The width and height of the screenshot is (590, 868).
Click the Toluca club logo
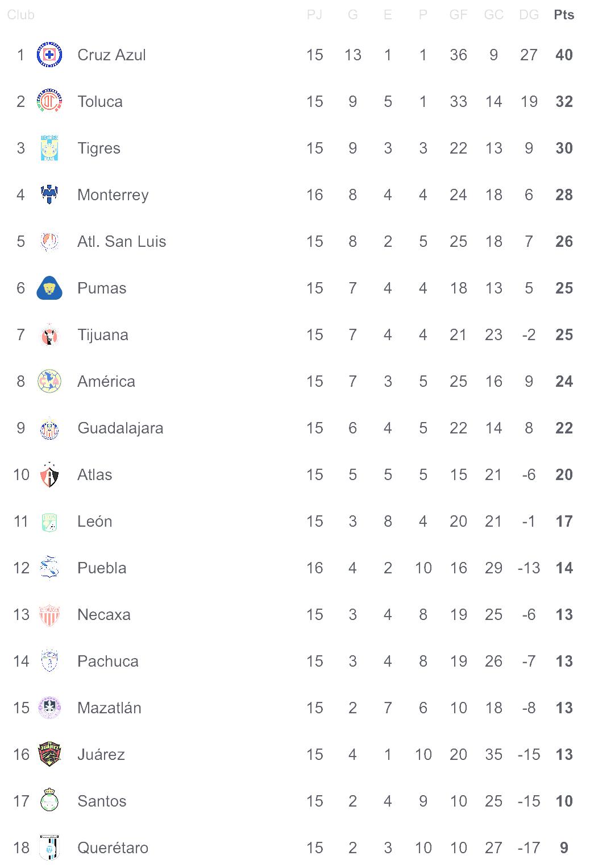(49, 102)
